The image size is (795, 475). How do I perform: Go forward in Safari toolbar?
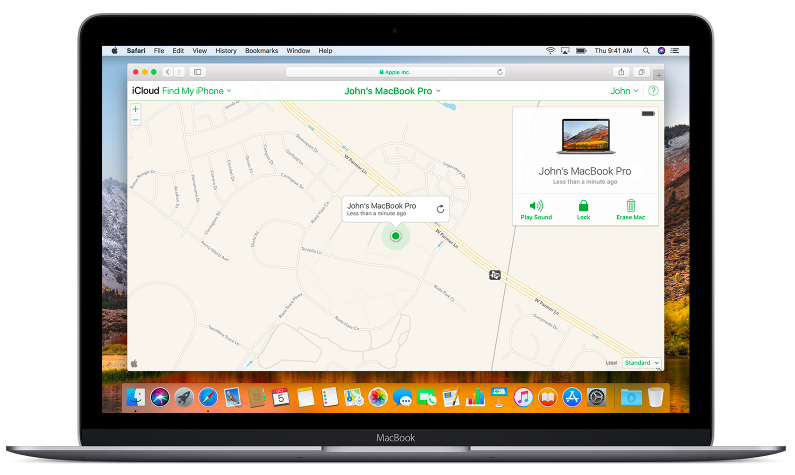pos(179,72)
